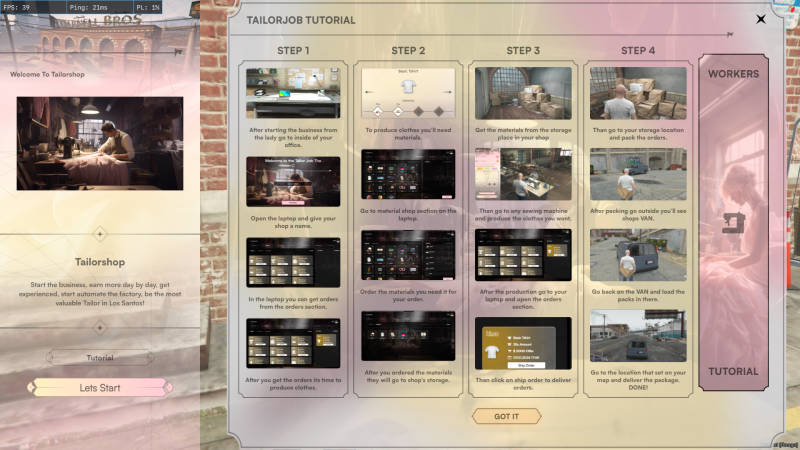The height and width of the screenshot is (450, 800).
Task: Open the orders section thumbnail in Step 1
Action: coord(293,262)
